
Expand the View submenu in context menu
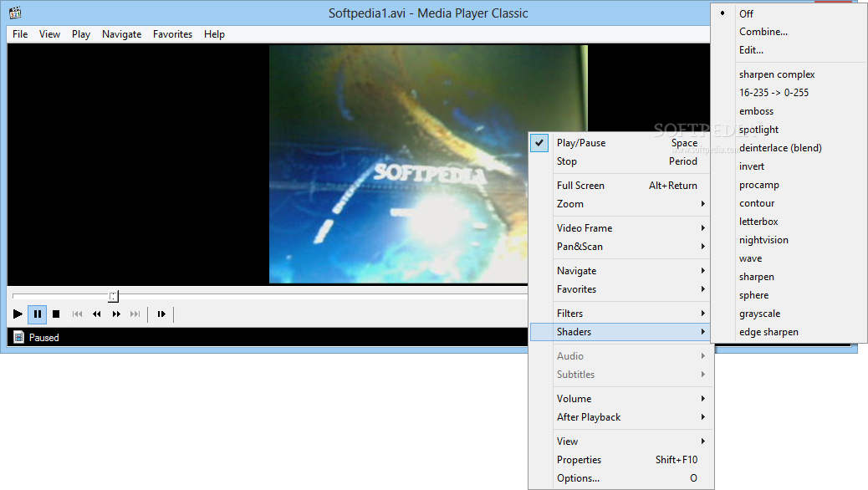click(621, 442)
